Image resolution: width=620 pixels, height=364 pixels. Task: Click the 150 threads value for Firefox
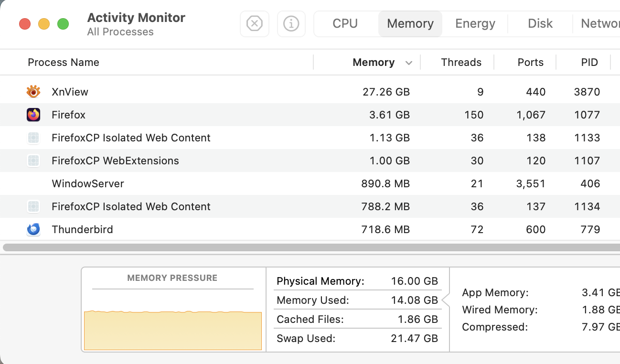tap(474, 115)
